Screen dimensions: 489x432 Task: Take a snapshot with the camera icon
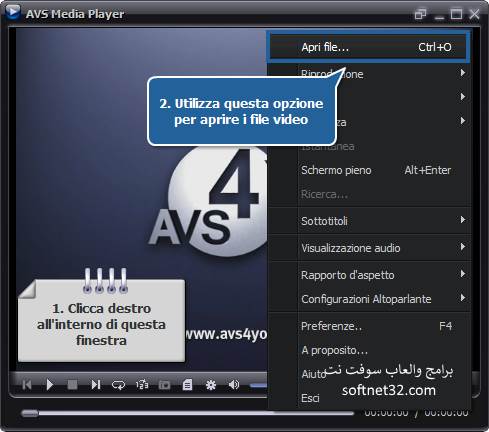coord(164,385)
